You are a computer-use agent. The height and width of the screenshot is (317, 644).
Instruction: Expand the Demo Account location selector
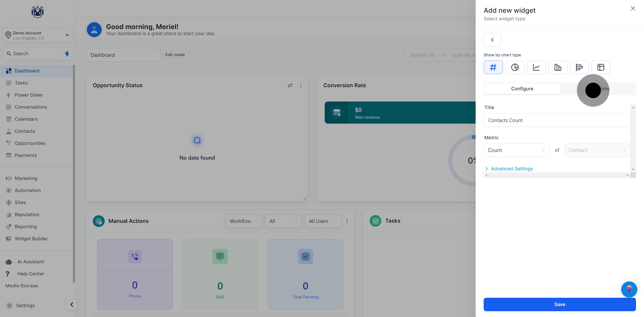coord(38,35)
